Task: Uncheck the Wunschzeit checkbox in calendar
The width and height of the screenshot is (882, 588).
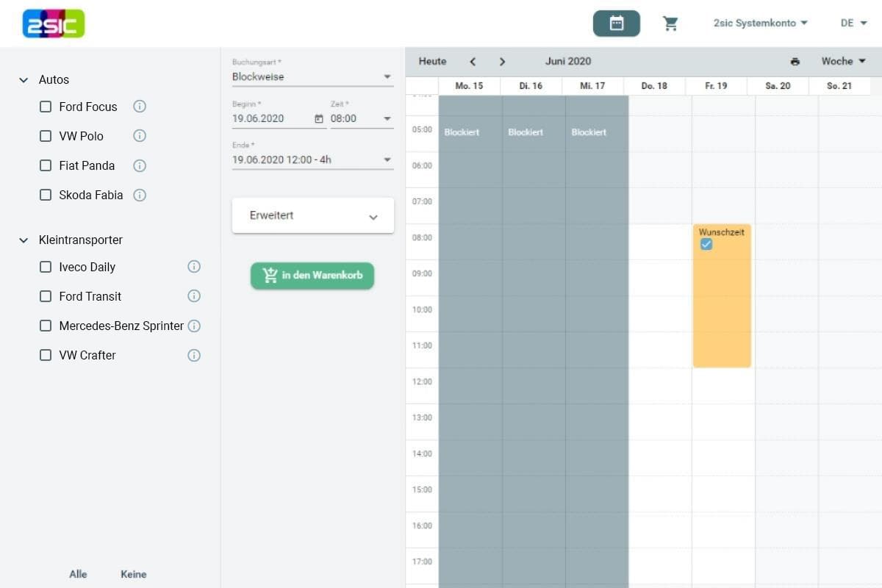Action: [x=706, y=245]
